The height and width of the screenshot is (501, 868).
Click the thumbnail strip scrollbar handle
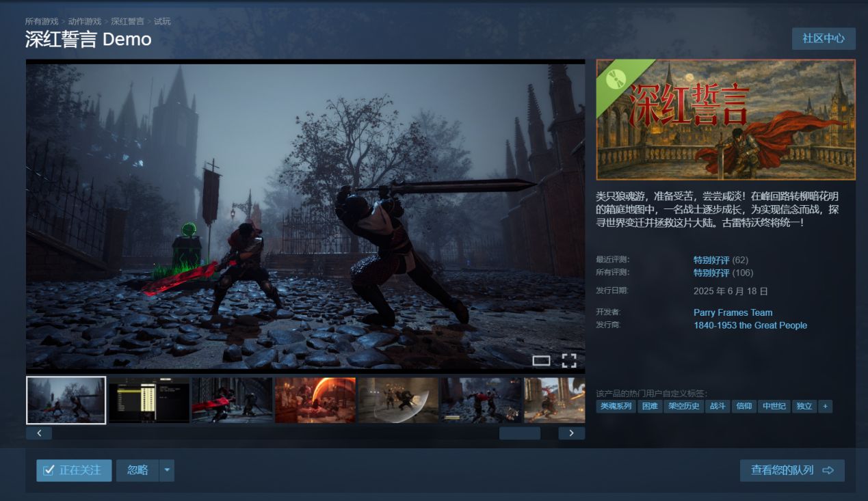(x=520, y=433)
